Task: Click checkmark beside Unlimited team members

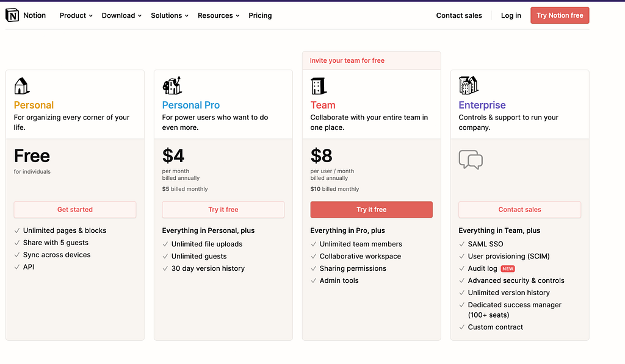Action: [x=313, y=244]
